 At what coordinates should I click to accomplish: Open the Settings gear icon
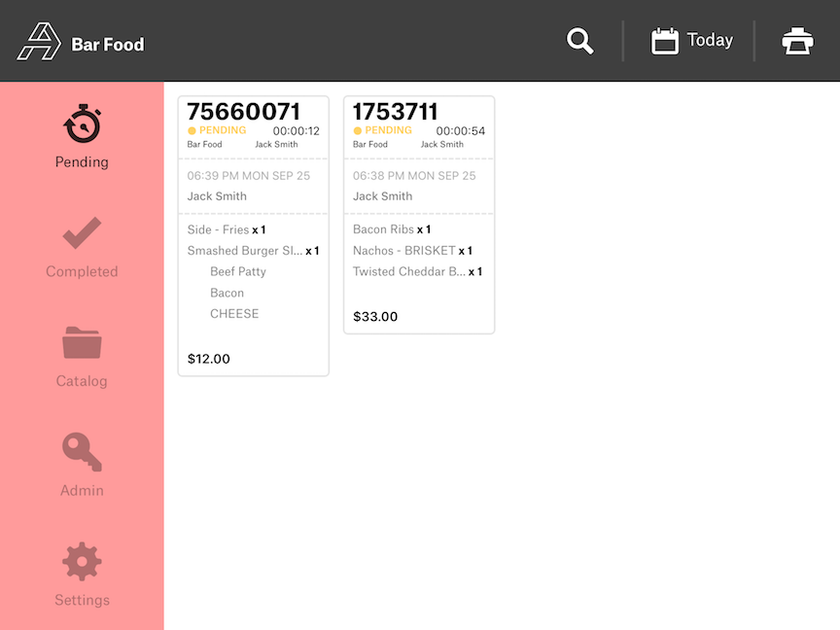click(x=82, y=562)
